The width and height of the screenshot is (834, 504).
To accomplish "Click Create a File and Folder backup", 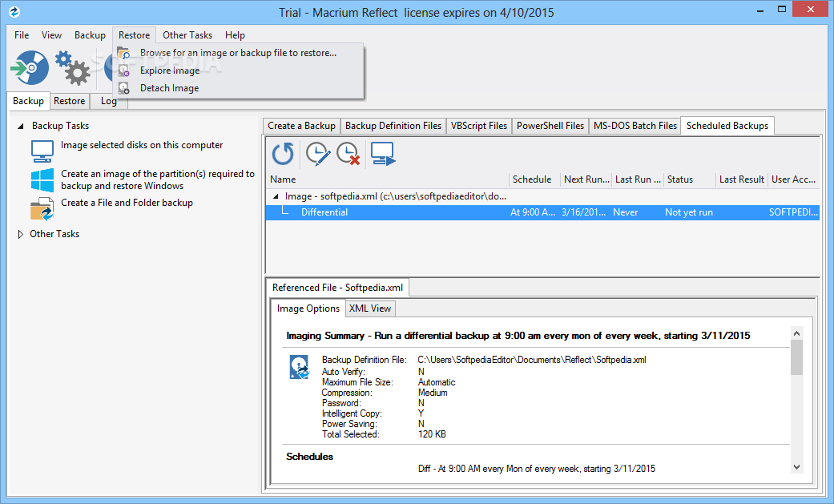I will click(x=127, y=203).
